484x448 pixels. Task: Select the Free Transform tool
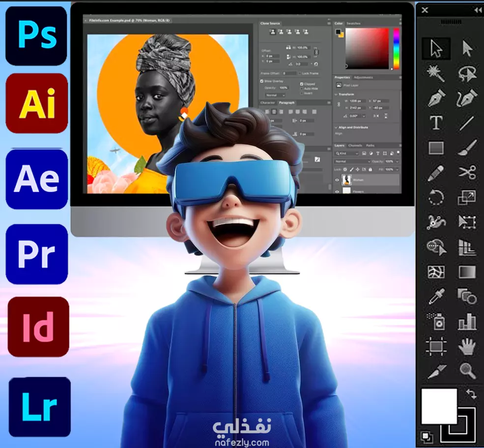[x=467, y=222]
